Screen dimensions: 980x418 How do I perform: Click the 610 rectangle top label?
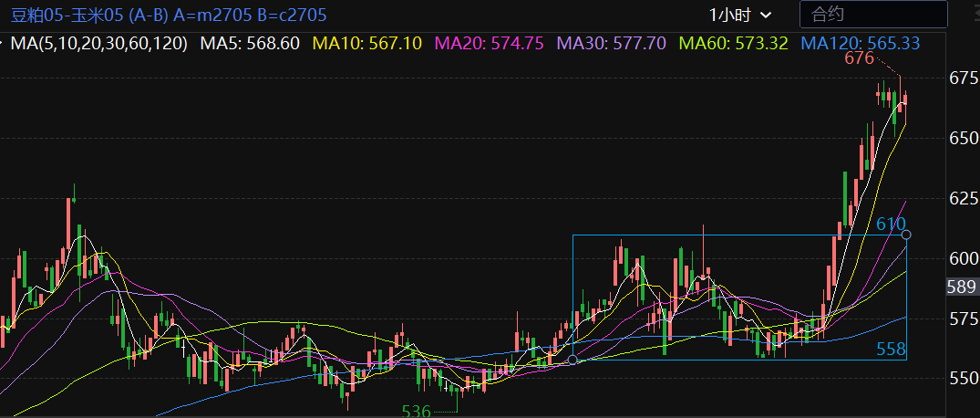pyautogui.click(x=891, y=224)
